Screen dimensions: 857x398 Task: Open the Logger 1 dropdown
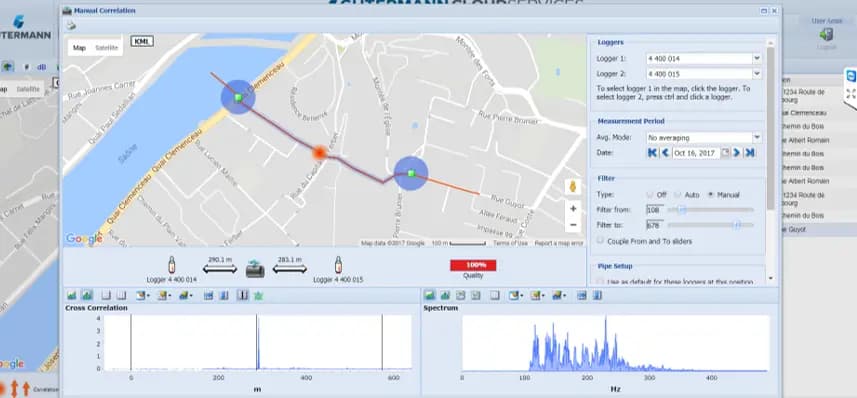pos(757,58)
